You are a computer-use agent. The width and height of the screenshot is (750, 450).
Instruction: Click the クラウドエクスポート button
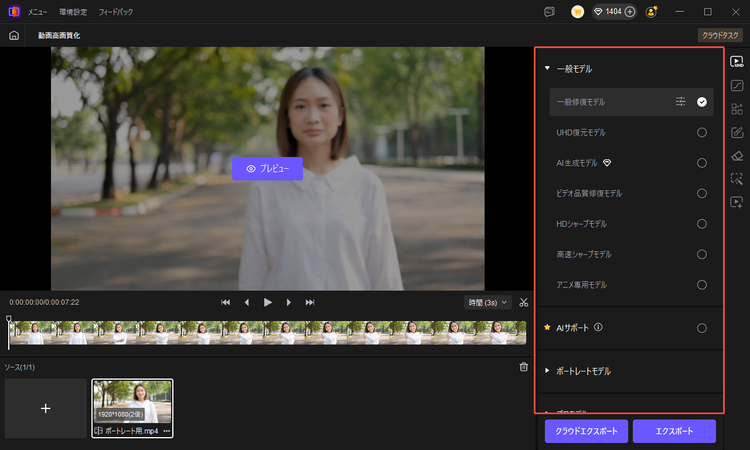click(586, 431)
